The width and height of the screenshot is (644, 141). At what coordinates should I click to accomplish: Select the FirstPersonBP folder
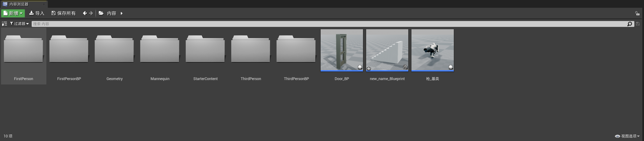point(69,56)
